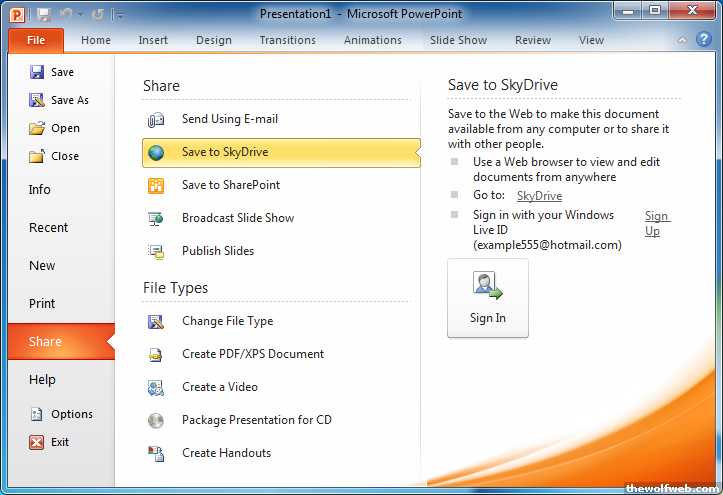Viewport: 723px width, 495px height.
Task: Switch to the Transitions tab
Action: click(x=287, y=40)
